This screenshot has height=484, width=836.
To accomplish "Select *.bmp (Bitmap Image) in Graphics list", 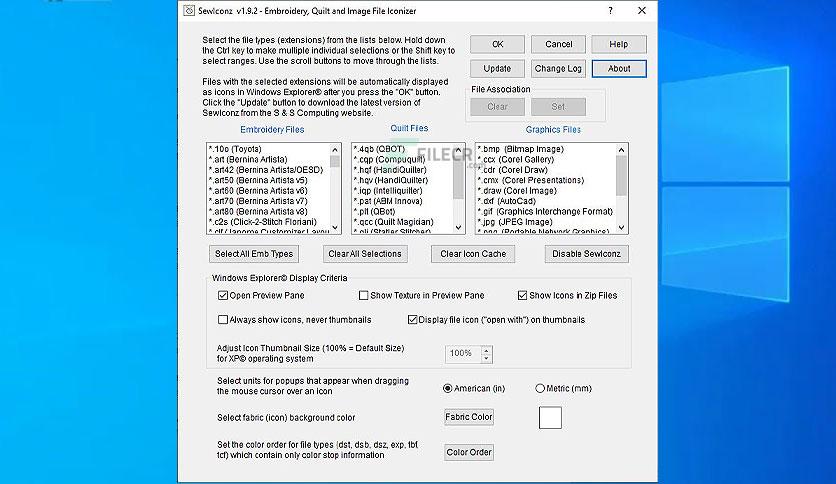I will 545,149.
